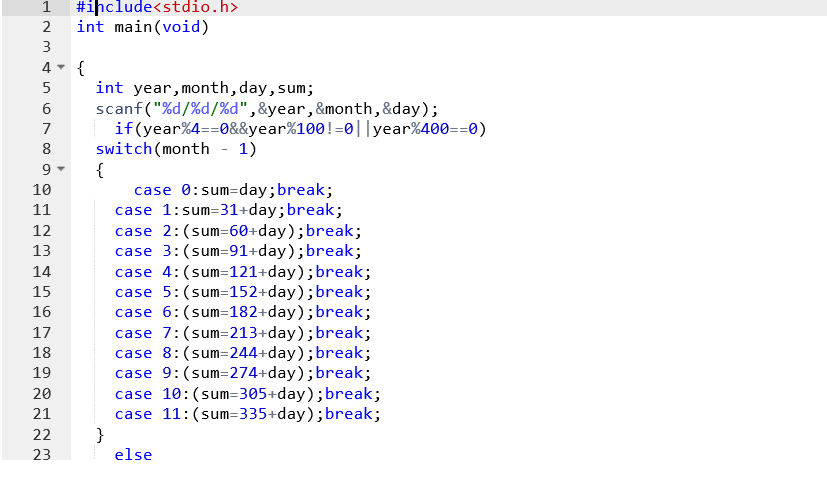This screenshot has height=480, width=827.
Task: Collapse the code fold arrow at line 4
Action: click(61, 67)
